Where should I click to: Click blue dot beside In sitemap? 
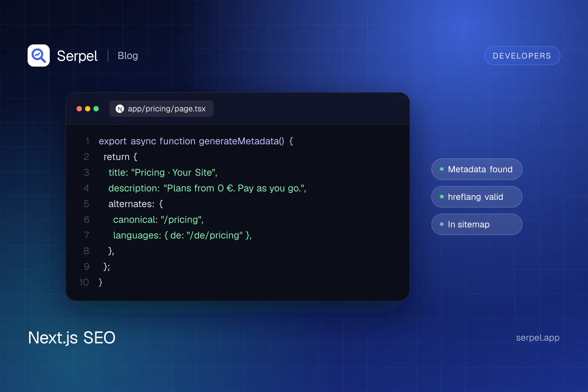(x=442, y=224)
